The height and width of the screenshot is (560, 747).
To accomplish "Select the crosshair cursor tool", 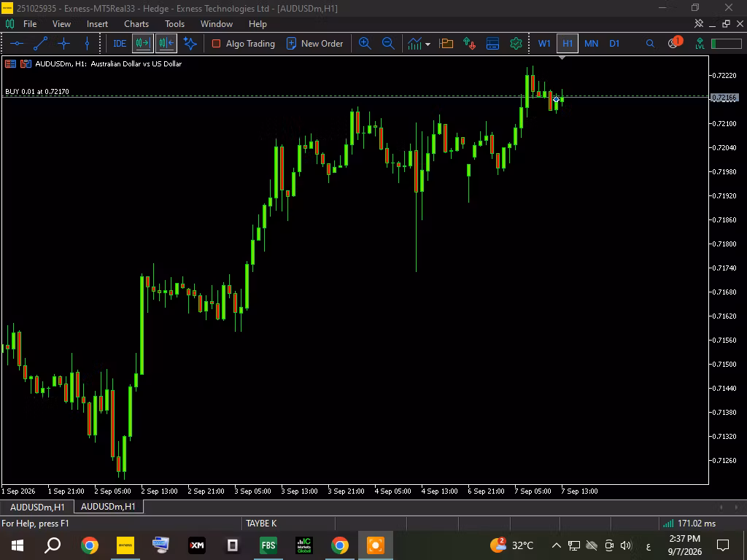I will click(x=64, y=43).
